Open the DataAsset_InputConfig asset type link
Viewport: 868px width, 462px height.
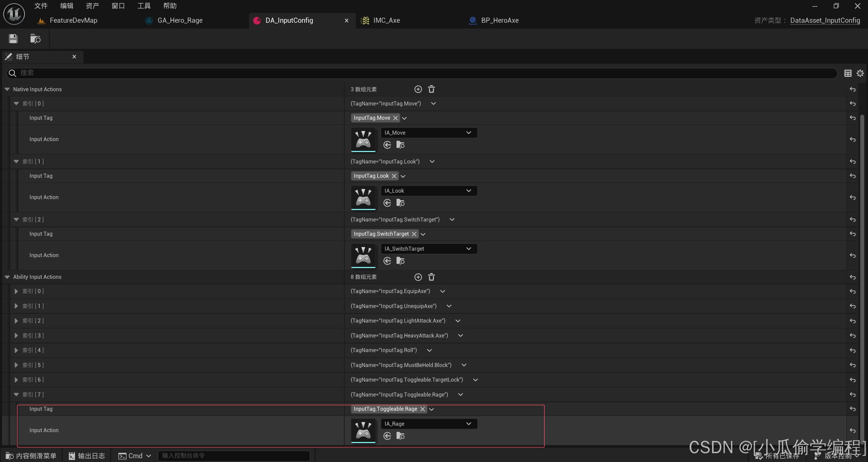(x=825, y=20)
